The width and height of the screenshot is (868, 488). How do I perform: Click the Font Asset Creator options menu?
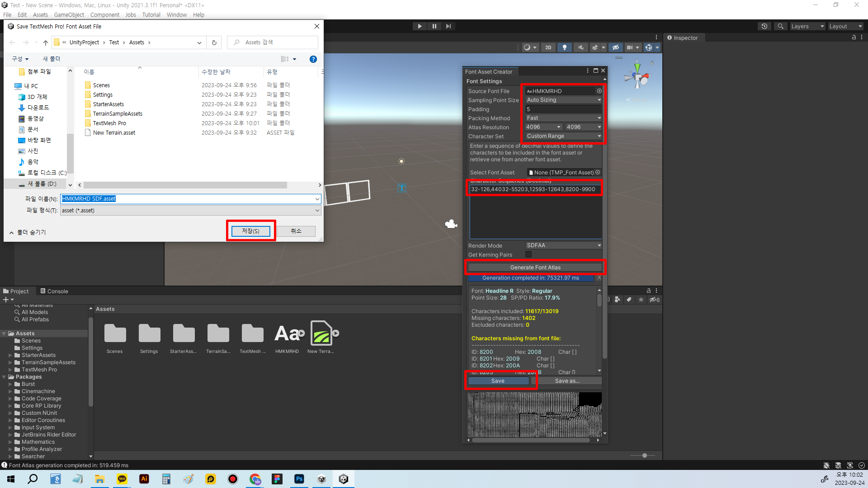[587, 70]
